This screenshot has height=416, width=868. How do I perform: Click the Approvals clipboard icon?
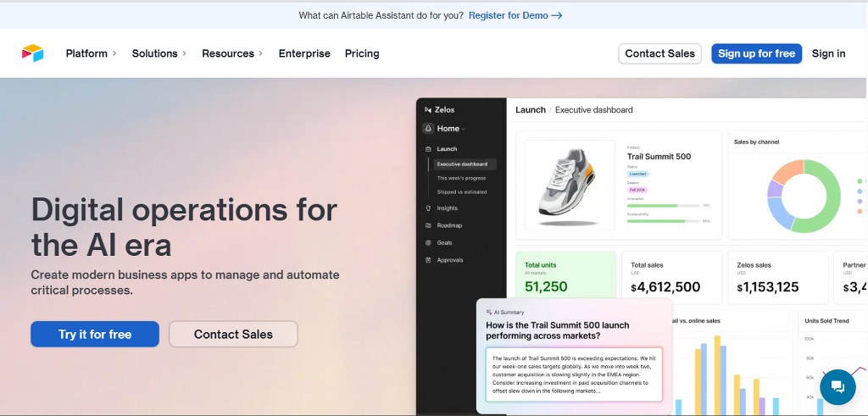pyautogui.click(x=428, y=260)
